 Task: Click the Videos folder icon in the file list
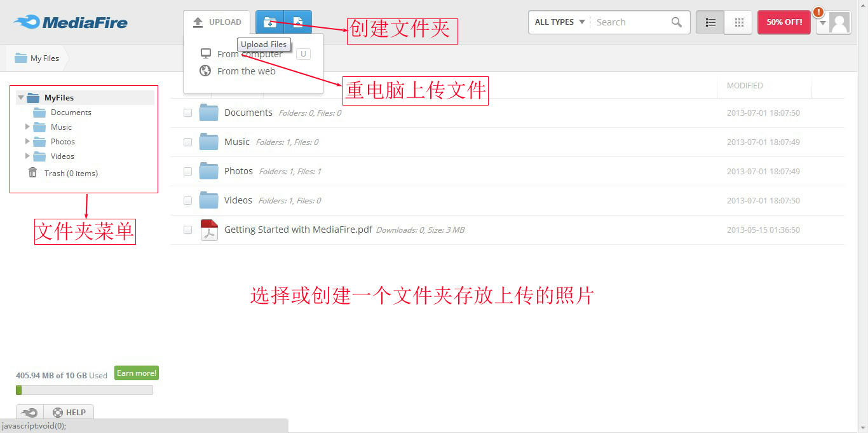tap(208, 200)
